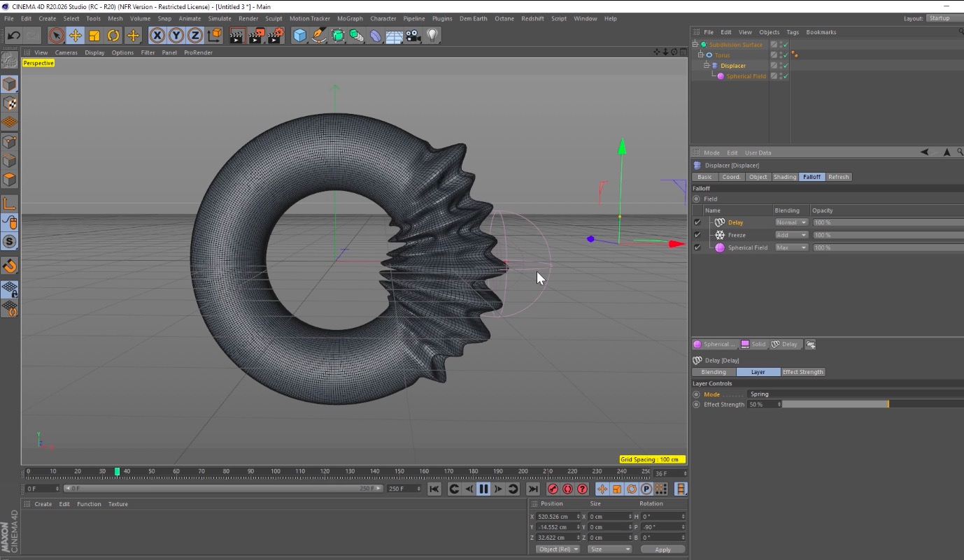Uncheck the Freeze field layer
This screenshot has height=560, width=964.
pos(697,235)
